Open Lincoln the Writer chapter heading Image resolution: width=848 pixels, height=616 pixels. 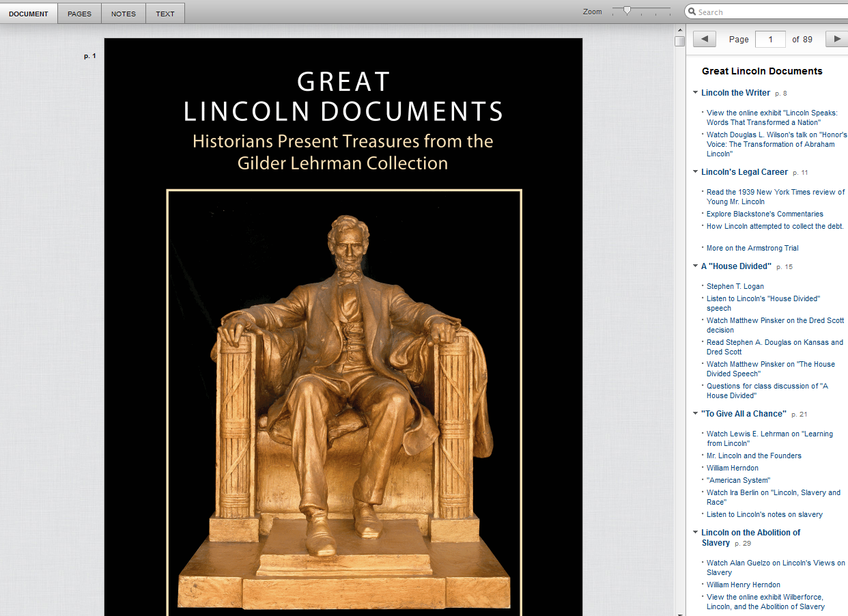click(x=735, y=93)
